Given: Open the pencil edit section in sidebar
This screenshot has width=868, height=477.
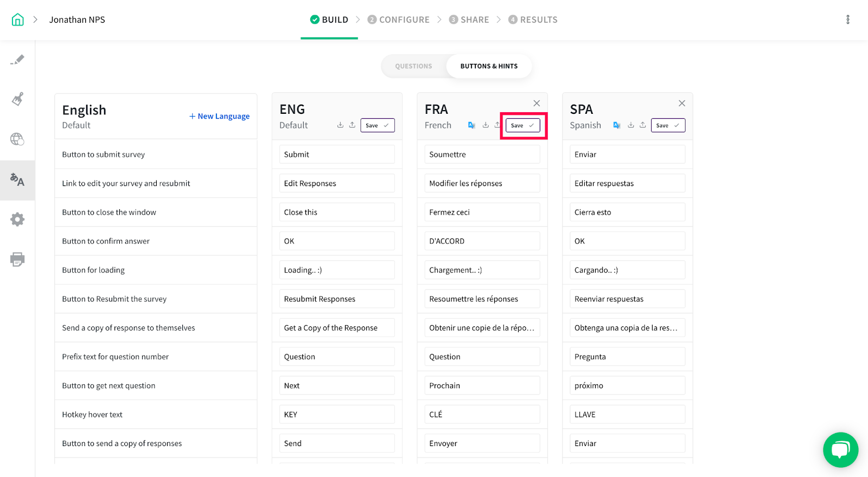Looking at the screenshot, I should click(17, 60).
